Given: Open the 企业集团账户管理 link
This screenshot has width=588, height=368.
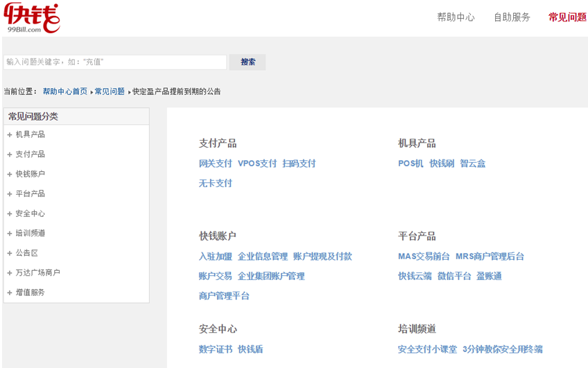Looking at the screenshot, I should 272,277.
